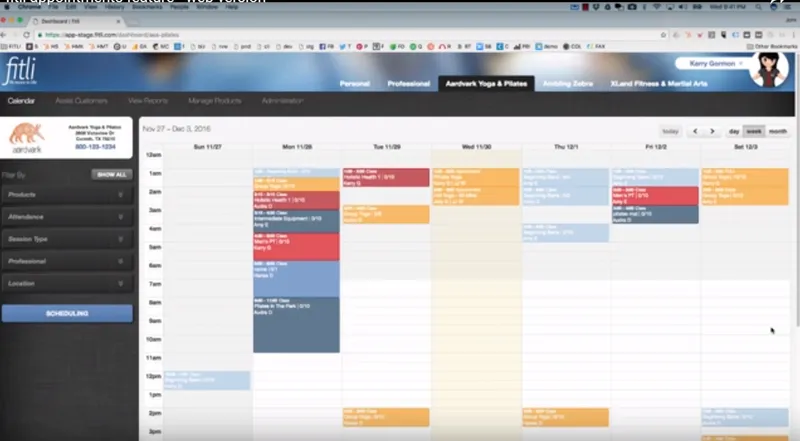
Task: Click the fitli logo in header
Action: 20,70
